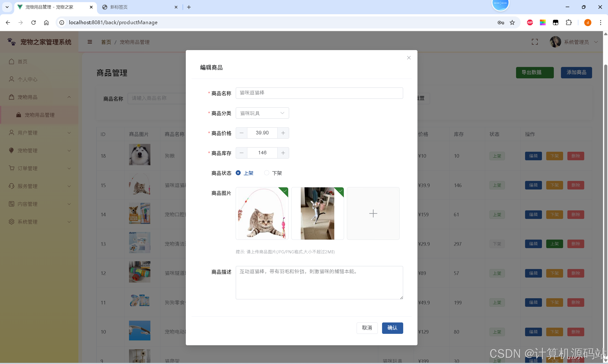Decrease 商品库存 with minus button
Screen dimensions: 608x364
click(x=241, y=153)
